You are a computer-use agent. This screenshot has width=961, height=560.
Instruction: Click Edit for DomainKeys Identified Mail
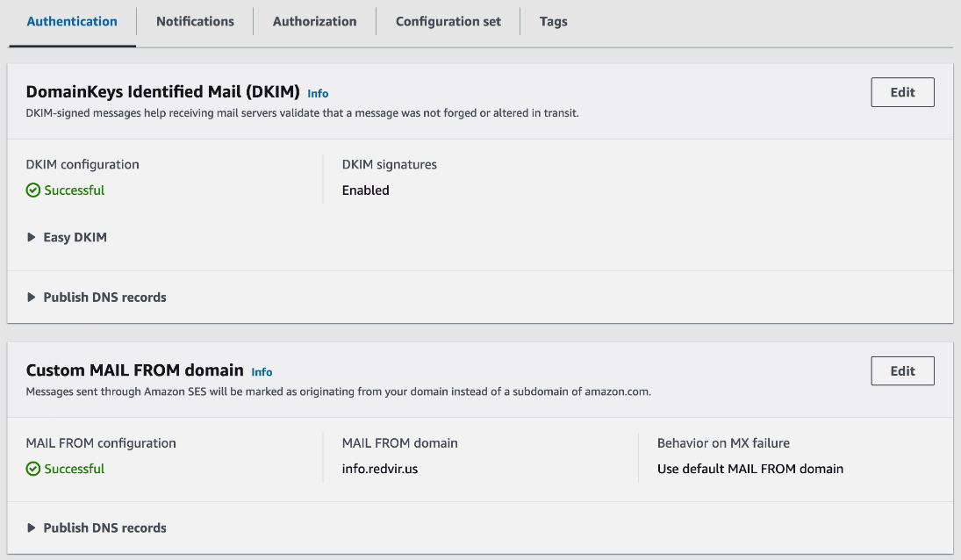pos(902,91)
